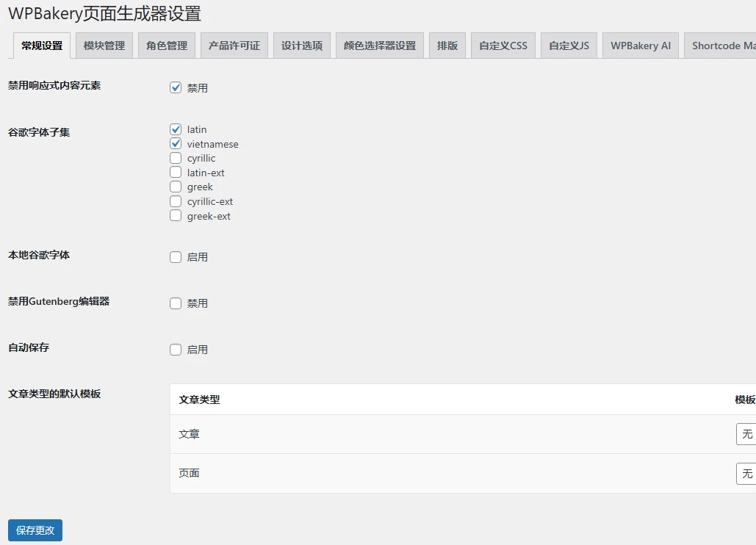This screenshot has height=545, width=756.
Task: Open the 自定义CSS tab
Action: pos(503,45)
